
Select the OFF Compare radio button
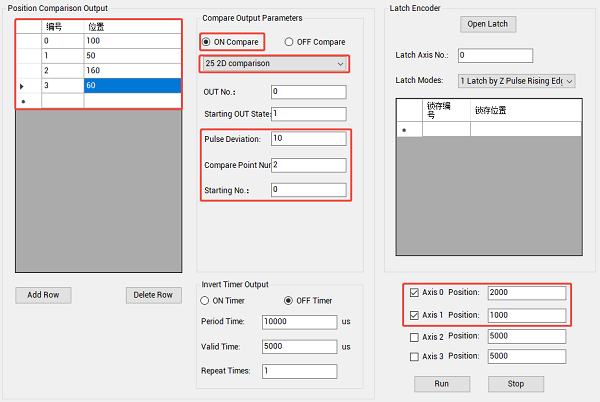tap(290, 42)
